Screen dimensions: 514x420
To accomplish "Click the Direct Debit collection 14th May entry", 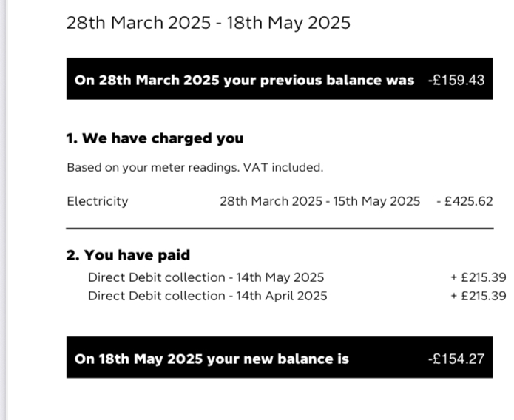I will click(206, 277).
